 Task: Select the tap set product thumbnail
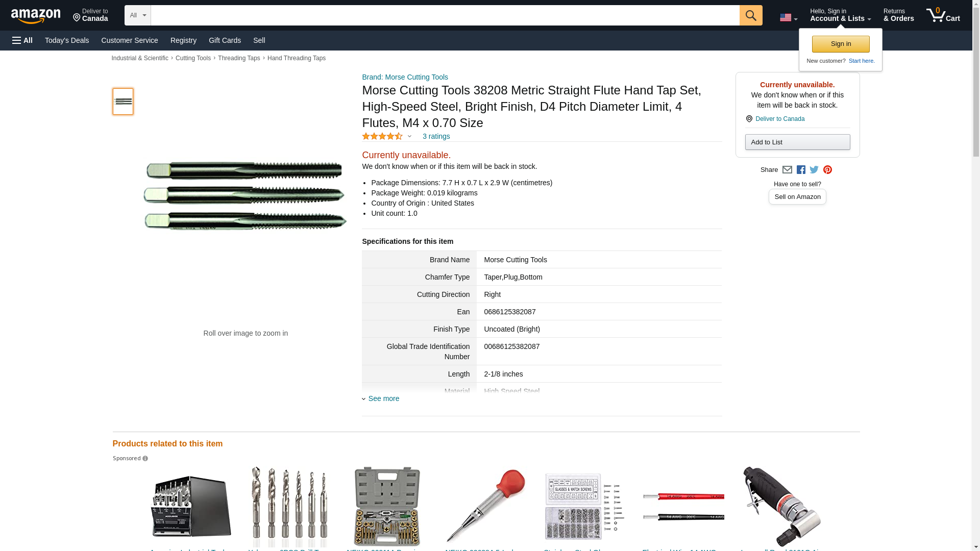123,101
